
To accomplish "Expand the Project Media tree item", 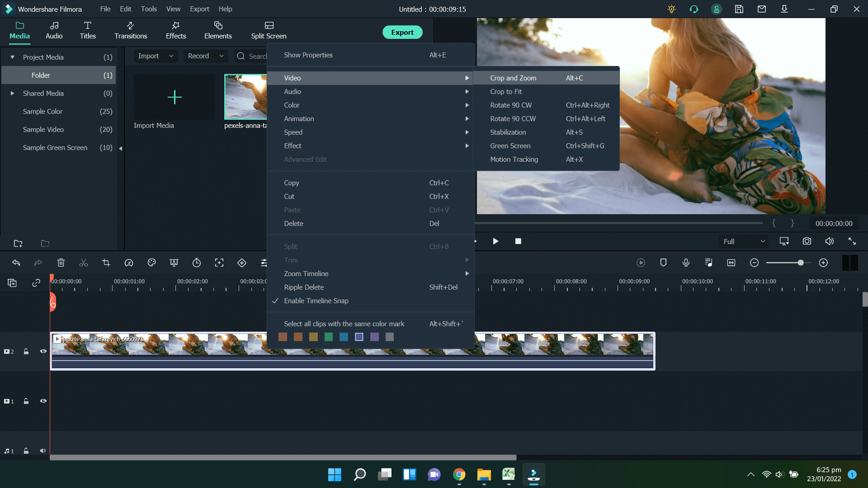I will pyautogui.click(x=12, y=56).
